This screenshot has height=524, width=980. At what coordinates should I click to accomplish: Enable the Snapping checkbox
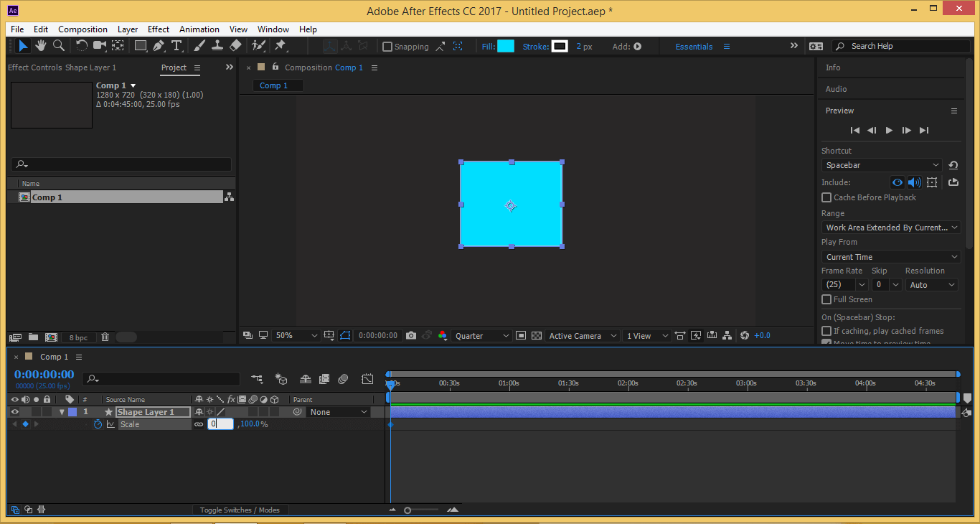388,47
